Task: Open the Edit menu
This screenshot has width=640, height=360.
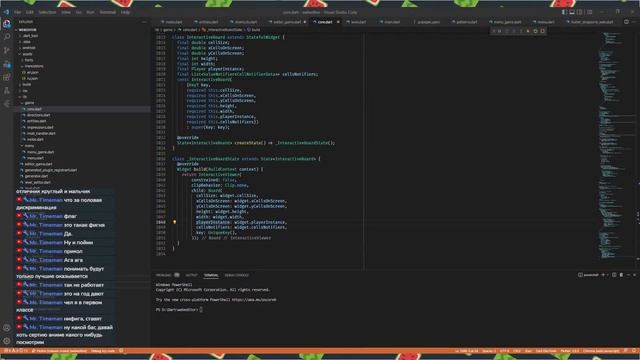Action: (x=29, y=12)
